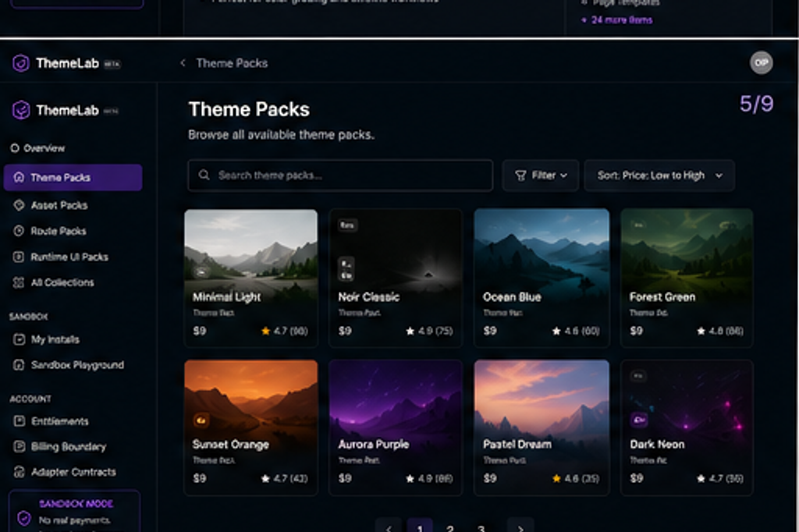Click the Dark Neon card title
799x532 pixels.
coord(657,445)
